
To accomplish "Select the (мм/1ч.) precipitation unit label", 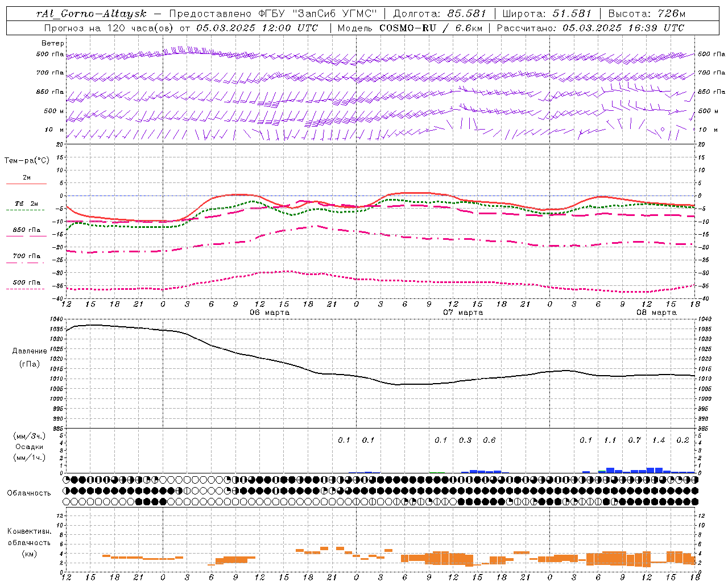I will [30, 458].
